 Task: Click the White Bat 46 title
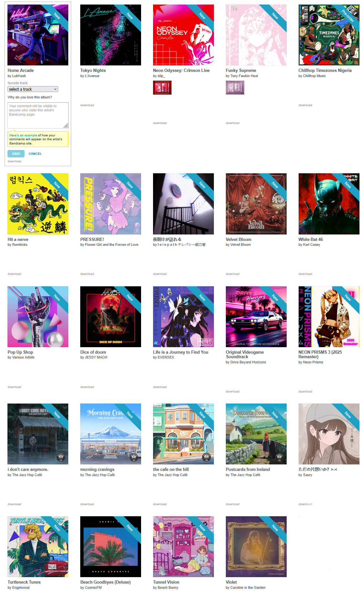pos(311,239)
